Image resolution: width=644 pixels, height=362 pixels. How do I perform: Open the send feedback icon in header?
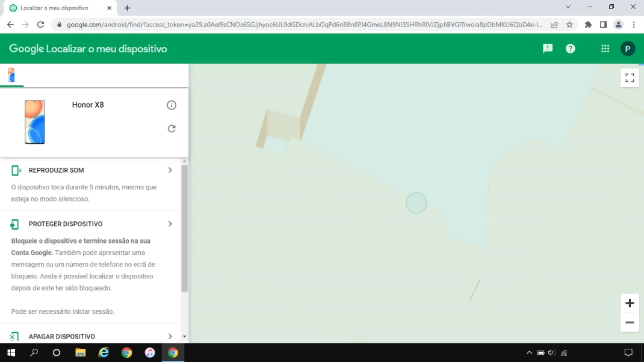[x=548, y=49]
